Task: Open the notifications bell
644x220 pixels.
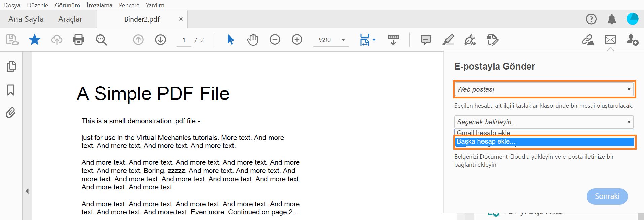Action: 612,19
